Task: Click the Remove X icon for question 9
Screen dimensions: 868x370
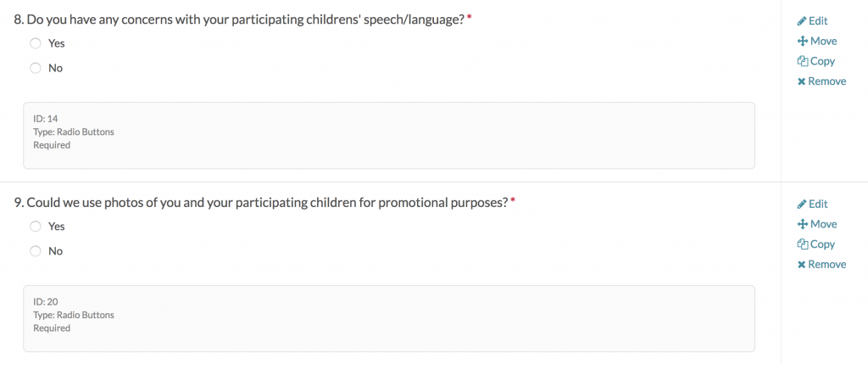Action: point(802,265)
